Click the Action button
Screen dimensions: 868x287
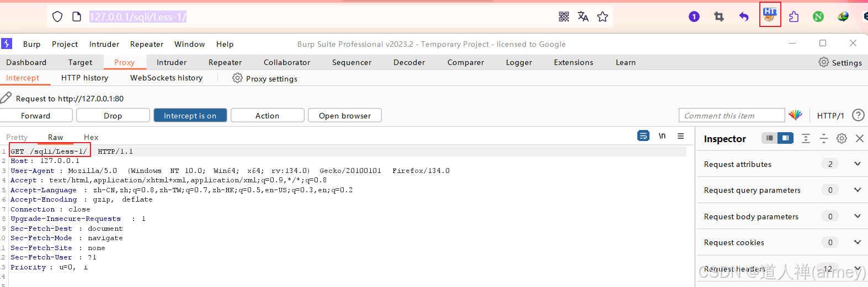click(x=268, y=115)
